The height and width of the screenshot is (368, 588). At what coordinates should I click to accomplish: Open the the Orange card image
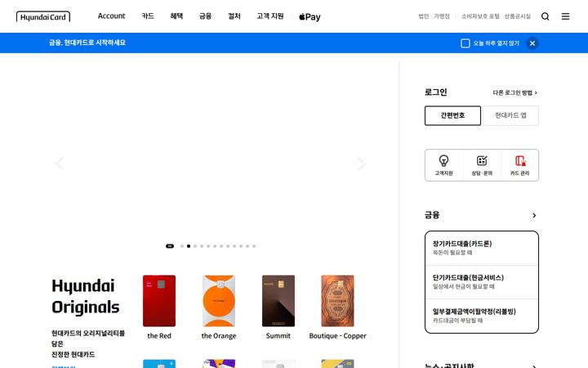tap(219, 301)
